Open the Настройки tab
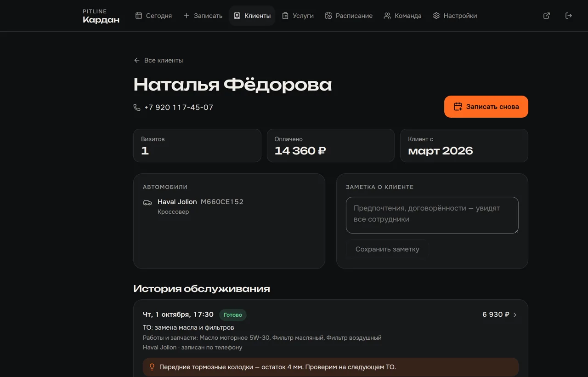The width and height of the screenshot is (588, 377). (x=455, y=16)
